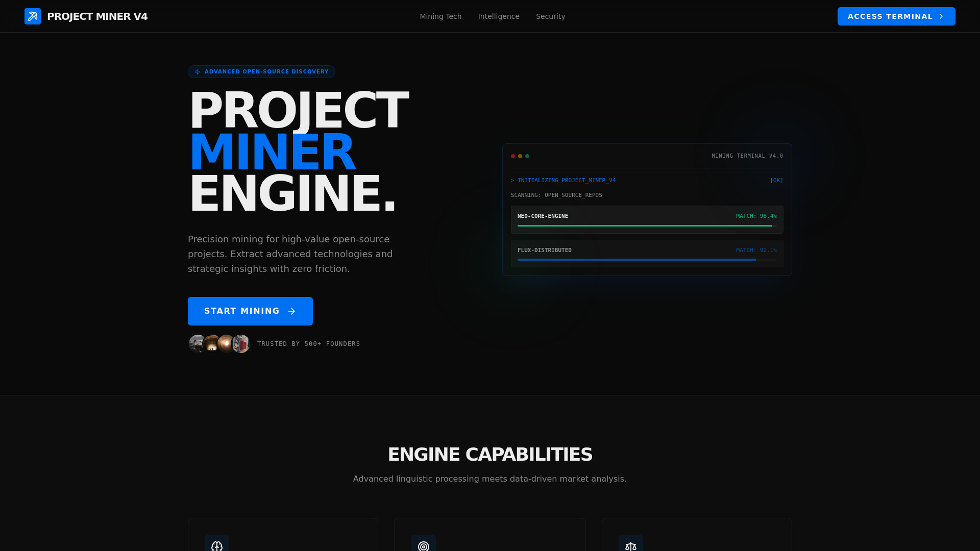Click the brain icon on the first capability card
The width and height of the screenshot is (980, 551).
tap(217, 546)
